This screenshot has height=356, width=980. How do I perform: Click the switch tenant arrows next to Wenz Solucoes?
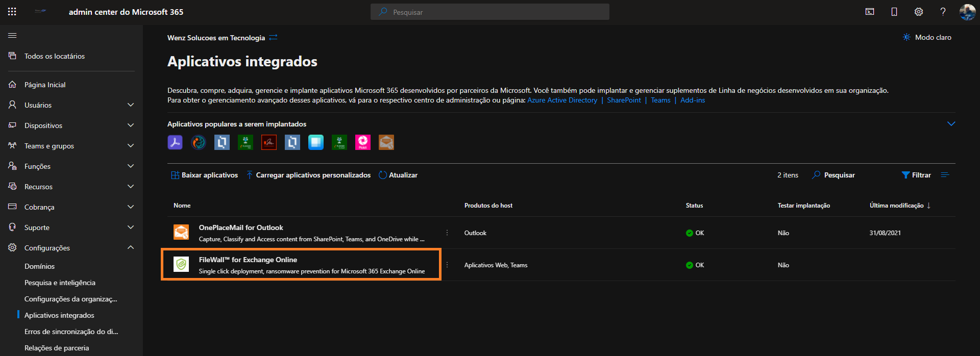(x=274, y=37)
